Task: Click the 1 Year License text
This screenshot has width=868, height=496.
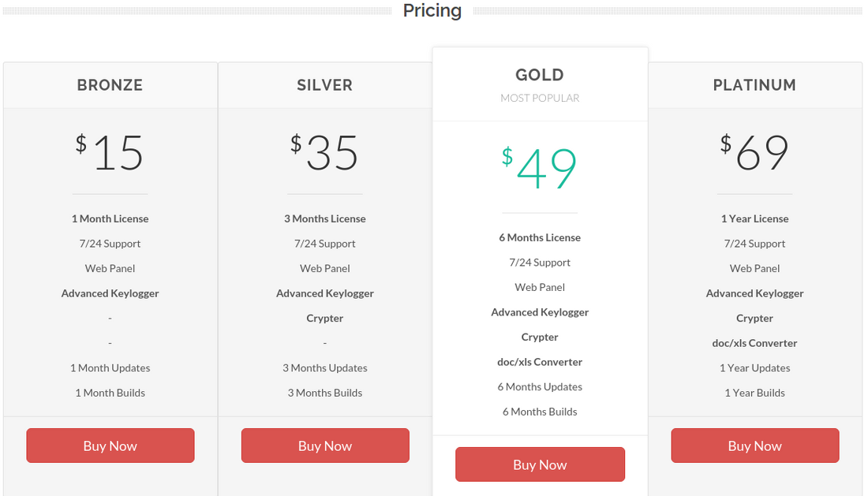Action: coord(755,218)
